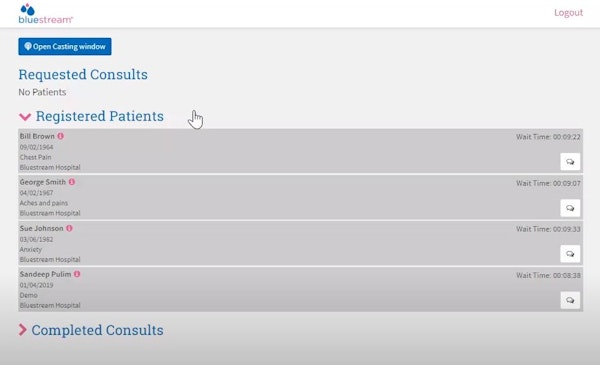Click the Registered Patients heading

coord(99,116)
